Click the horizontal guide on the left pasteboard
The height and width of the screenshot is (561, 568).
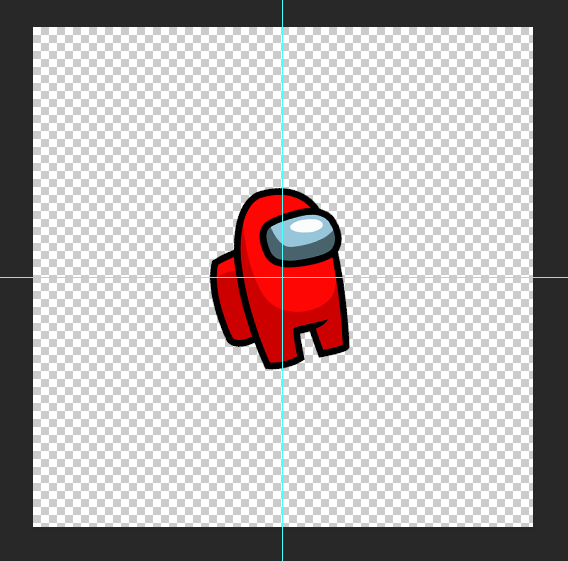pos(16,277)
